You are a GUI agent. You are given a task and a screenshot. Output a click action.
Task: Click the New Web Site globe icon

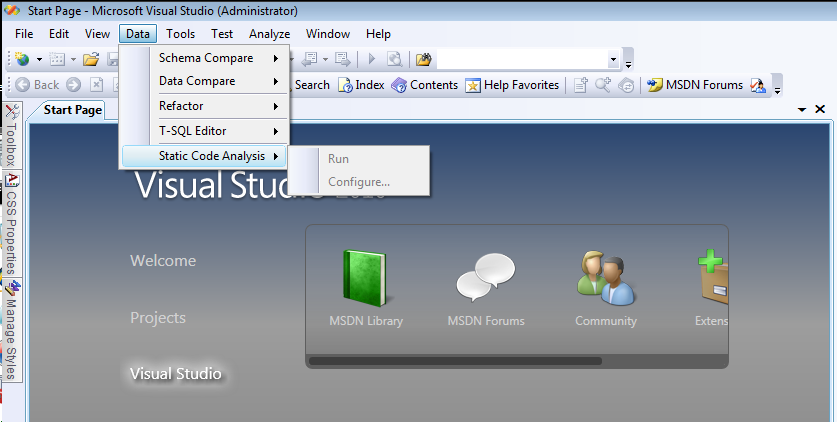[x=22, y=59]
